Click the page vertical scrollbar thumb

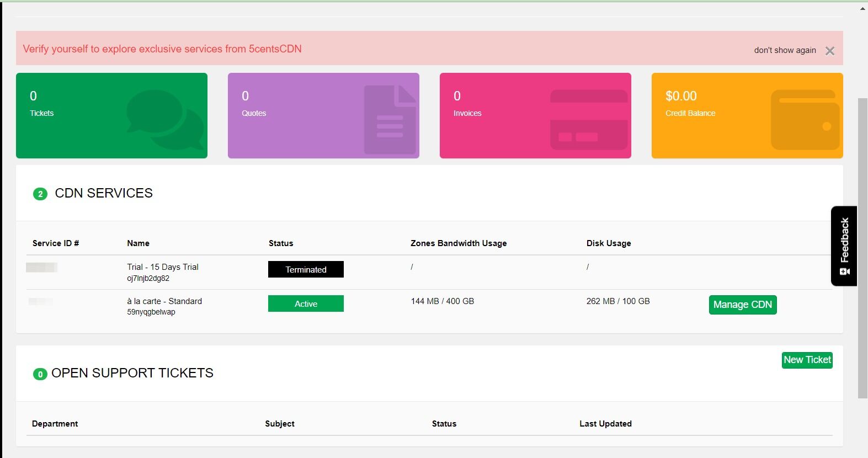[x=862, y=248]
